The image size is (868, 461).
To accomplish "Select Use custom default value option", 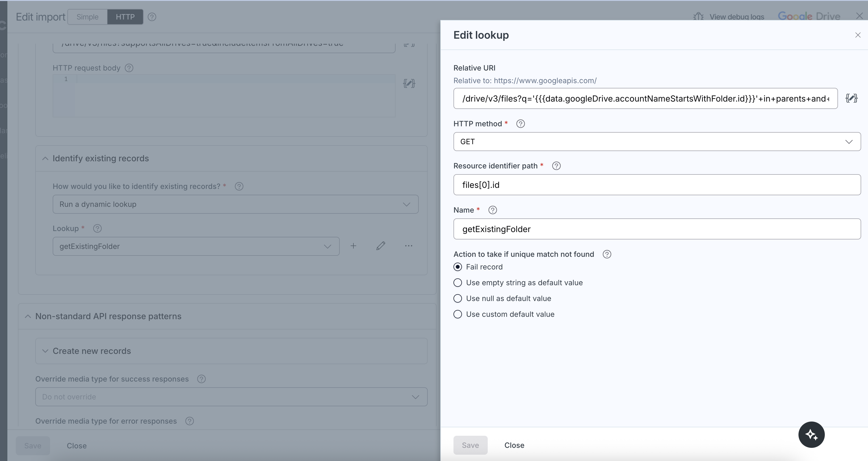I will click(x=458, y=314).
